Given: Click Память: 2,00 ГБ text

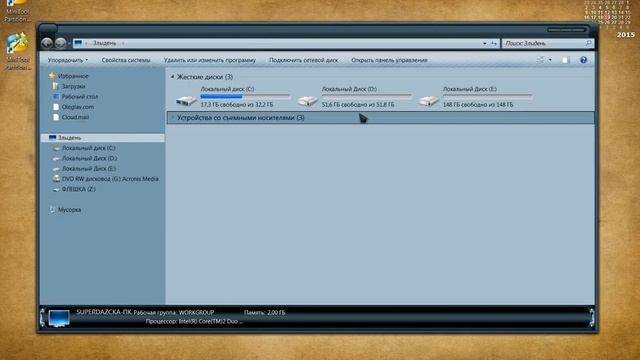Looking at the screenshot, I should coord(264,313).
